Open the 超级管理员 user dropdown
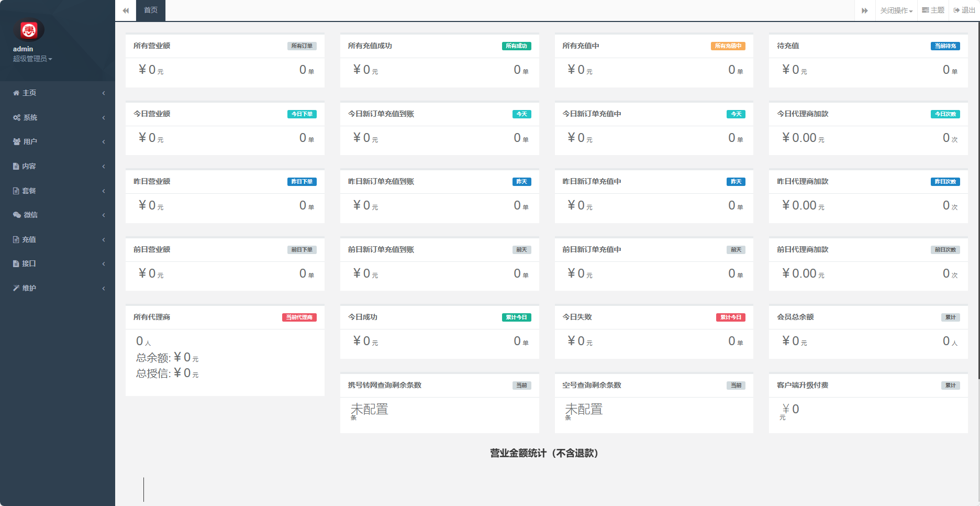 pyautogui.click(x=32, y=59)
